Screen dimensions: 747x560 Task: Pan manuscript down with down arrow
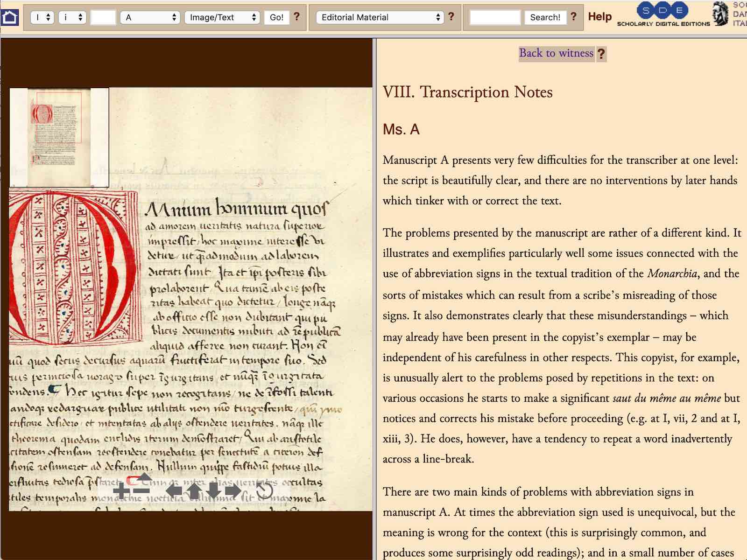pos(213,491)
